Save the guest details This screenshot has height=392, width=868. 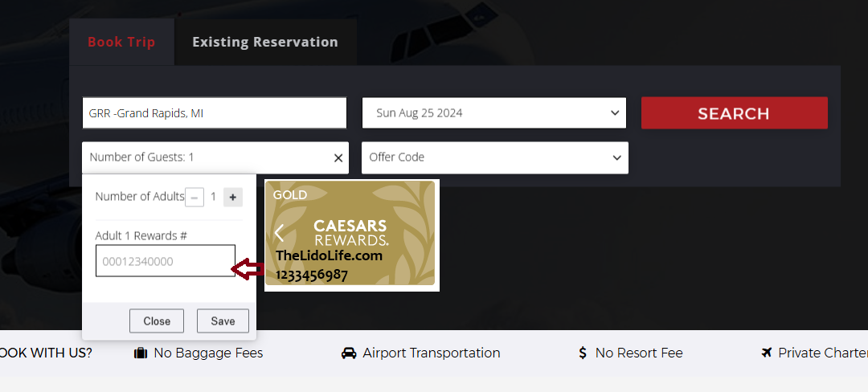(223, 321)
